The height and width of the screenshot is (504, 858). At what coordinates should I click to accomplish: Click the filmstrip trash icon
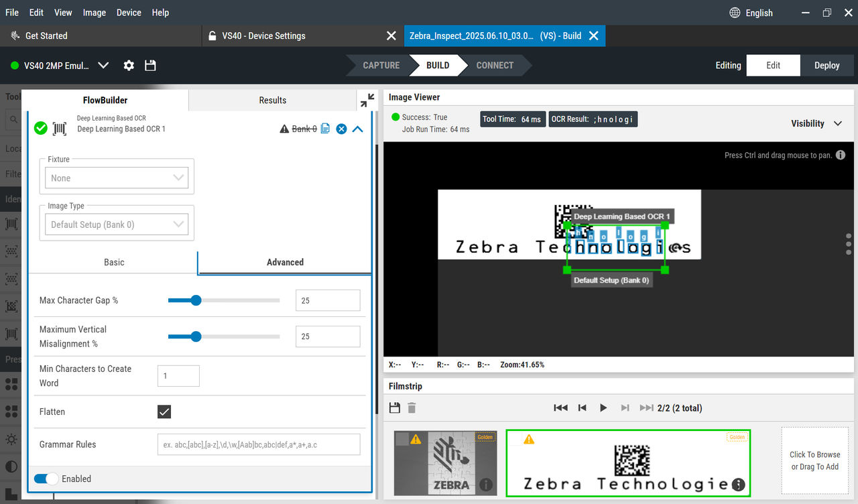412,407
